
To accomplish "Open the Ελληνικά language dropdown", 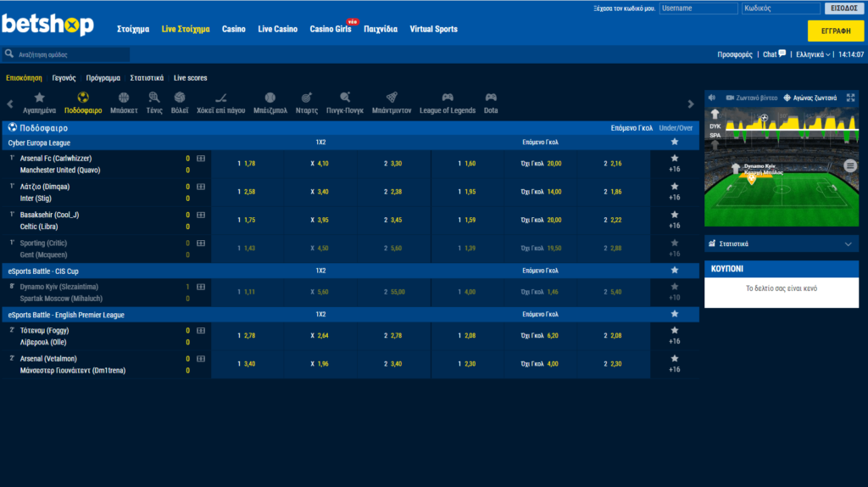I will [813, 54].
